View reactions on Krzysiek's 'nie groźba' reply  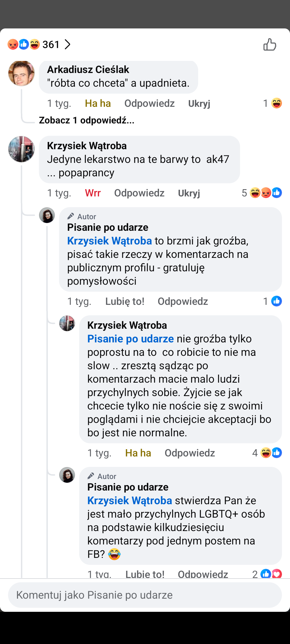click(271, 453)
